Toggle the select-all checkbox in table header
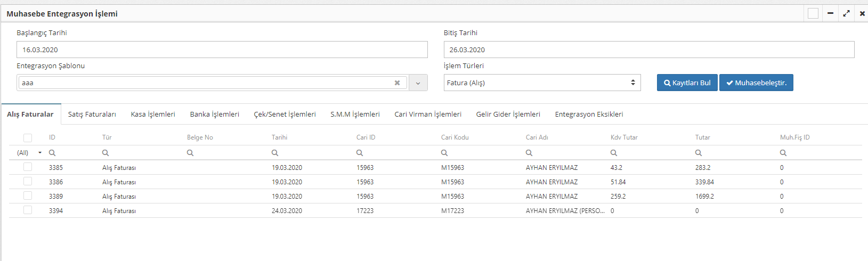This screenshot has width=868, height=261. click(28, 138)
